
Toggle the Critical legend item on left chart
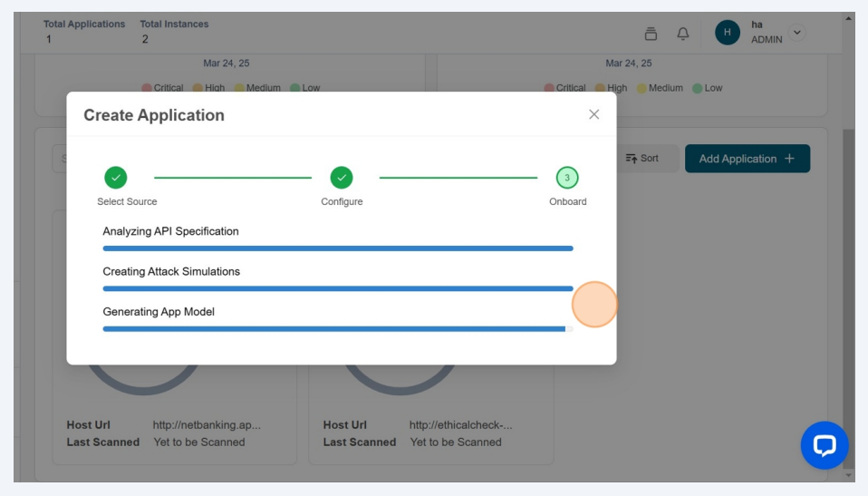(x=163, y=88)
